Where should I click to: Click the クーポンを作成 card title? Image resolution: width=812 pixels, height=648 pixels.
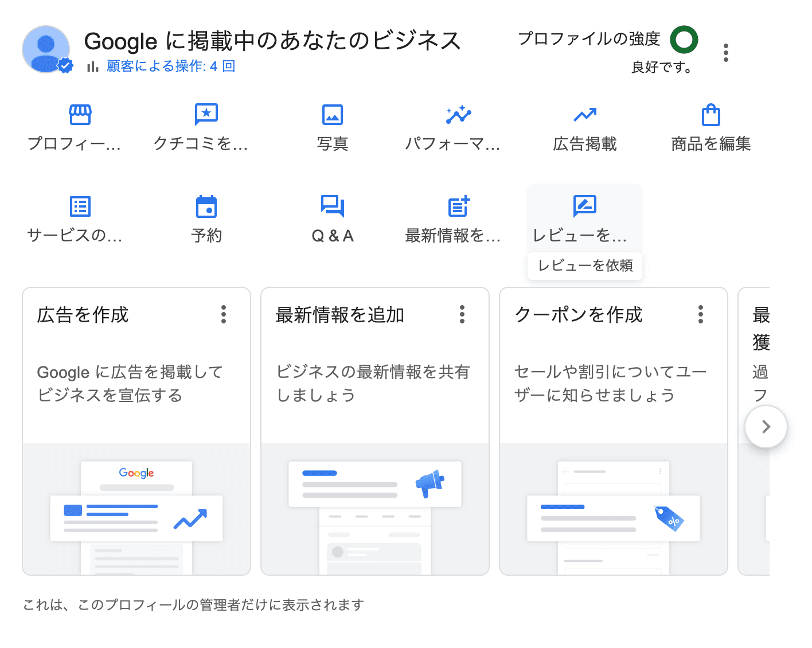pos(579,315)
